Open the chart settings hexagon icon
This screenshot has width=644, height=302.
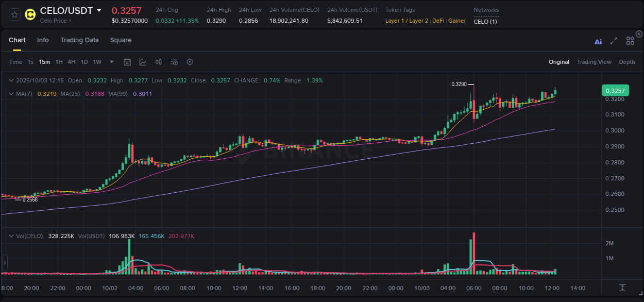point(190,62)
